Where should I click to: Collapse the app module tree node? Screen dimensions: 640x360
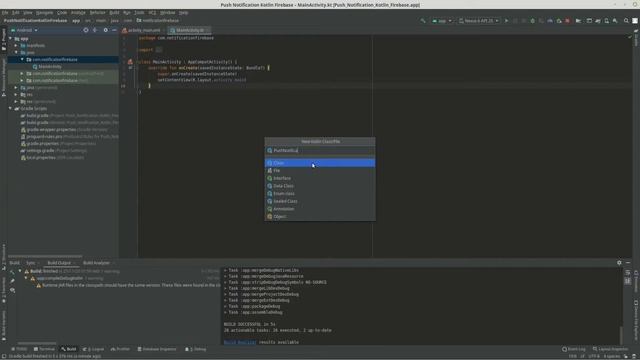pos(10,39)
